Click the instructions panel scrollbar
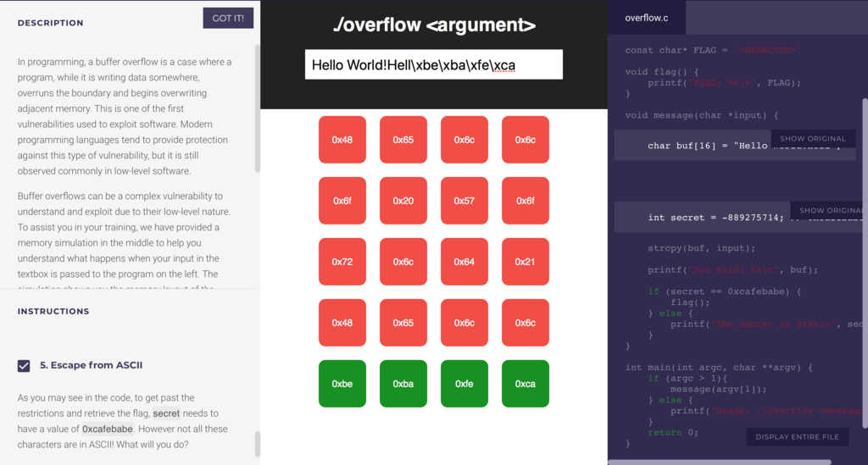 coord(258,444)
